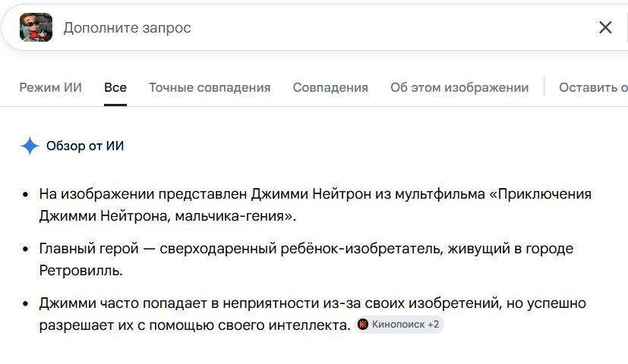The image size is (628, 364).
Task: Go to the Совпадения tab
Action: [x=330, y=87]
